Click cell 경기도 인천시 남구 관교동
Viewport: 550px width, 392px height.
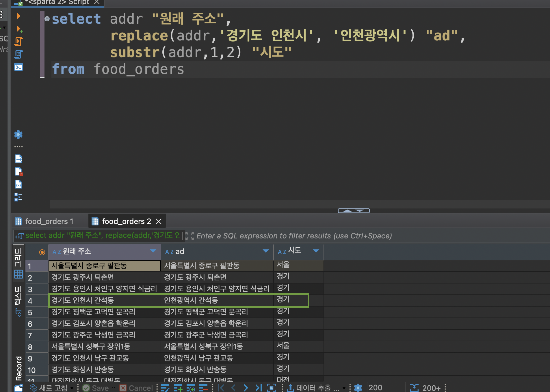click(x=105, y=358)
